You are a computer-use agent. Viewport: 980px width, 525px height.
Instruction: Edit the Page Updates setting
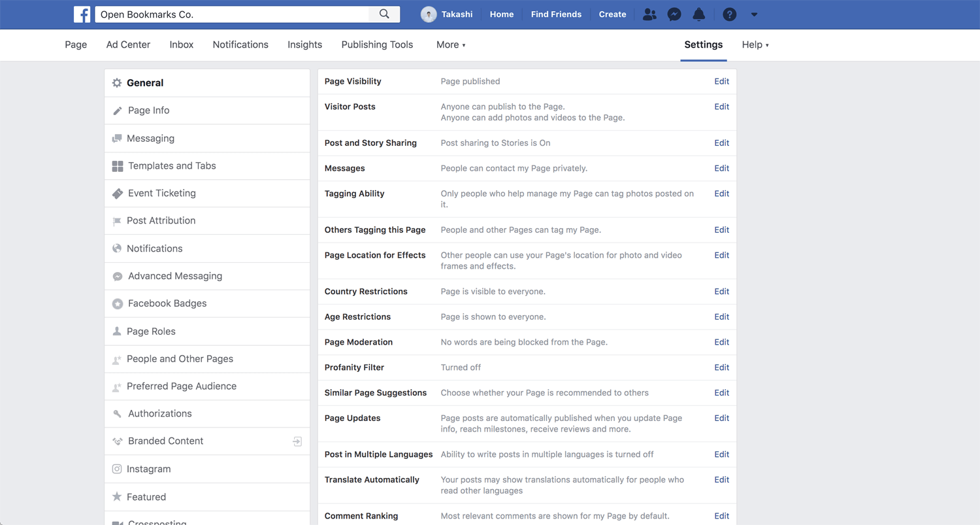[x=721, y=418]
